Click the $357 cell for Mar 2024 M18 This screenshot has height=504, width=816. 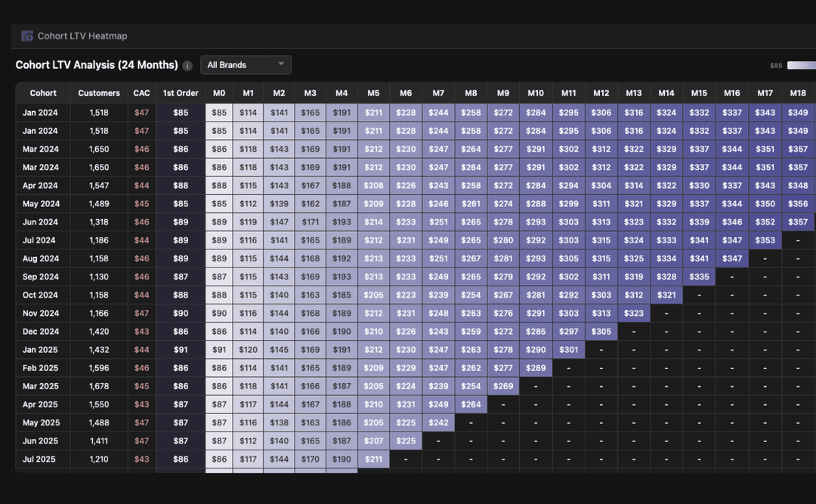pos(798,149)
